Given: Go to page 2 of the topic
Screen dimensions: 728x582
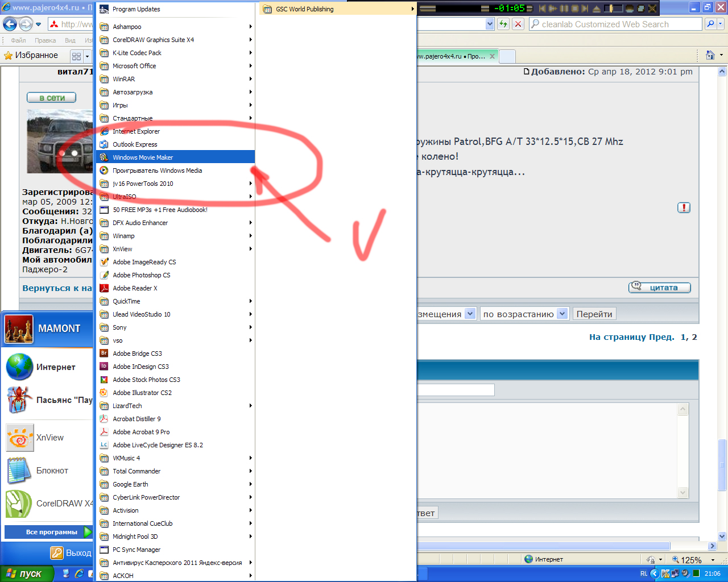Looking at the screenshot, I should (694, 337).
